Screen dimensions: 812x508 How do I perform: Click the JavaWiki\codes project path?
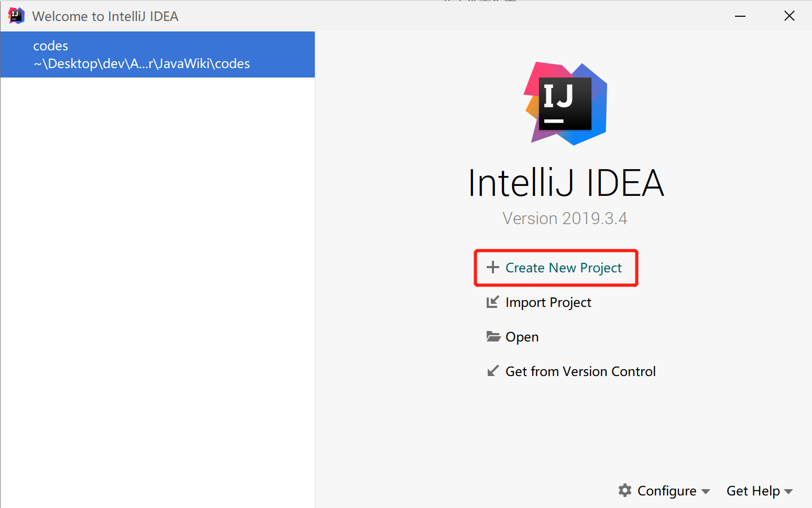click(x=141, y=64)
